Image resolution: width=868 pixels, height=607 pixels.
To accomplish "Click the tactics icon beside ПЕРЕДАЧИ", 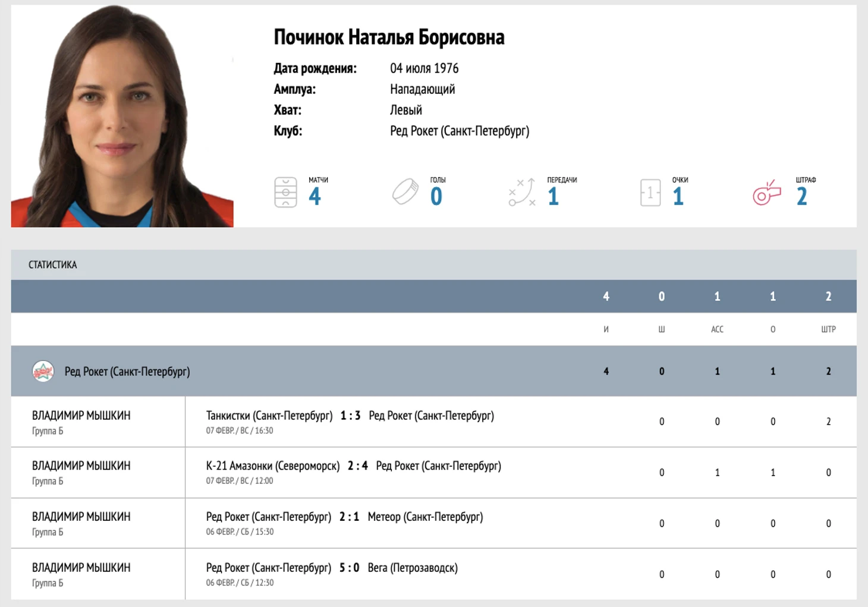I will click(x=523, y=192).
